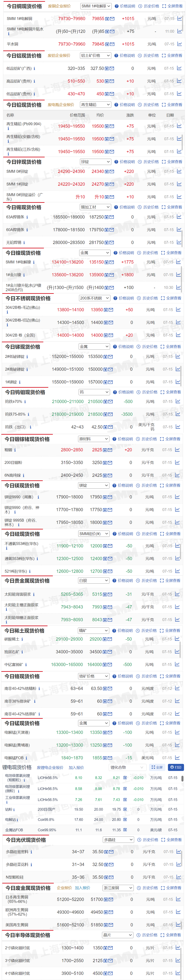Click 全屏 button in the lithium section
This screenshot has height=980, width=186.
[157, 767]
